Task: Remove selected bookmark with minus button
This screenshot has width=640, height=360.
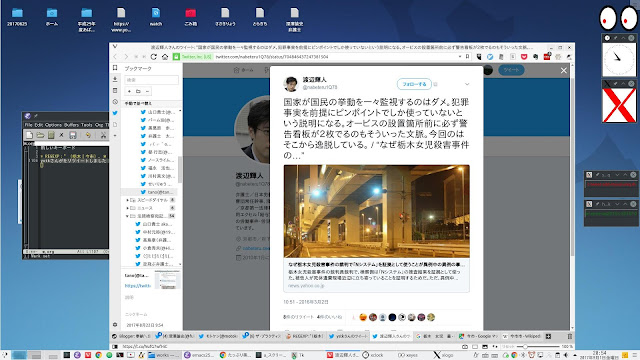Action: pyautogui.click(x=147, y=91)
